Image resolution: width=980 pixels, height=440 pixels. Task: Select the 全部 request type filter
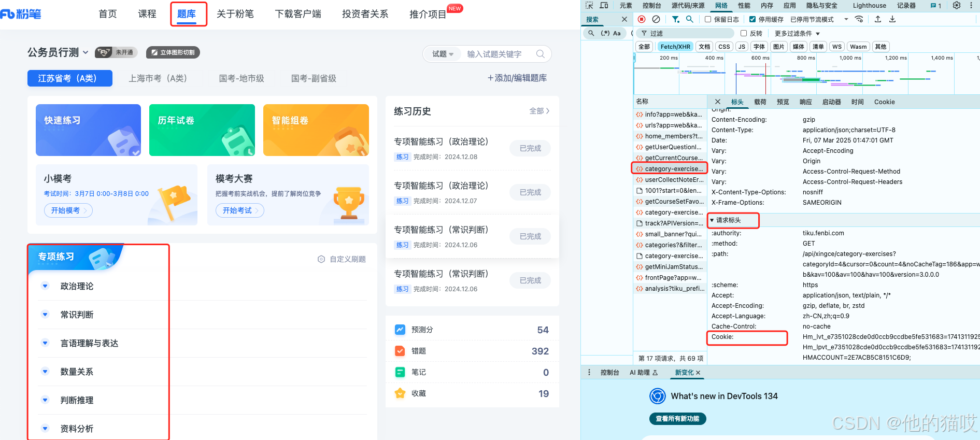pos(644,47)
